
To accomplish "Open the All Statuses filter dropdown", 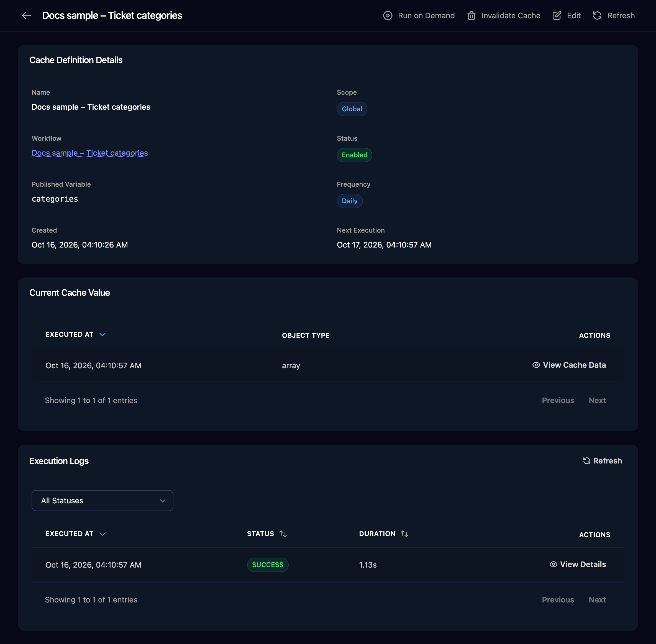I will [x=102, y=501].
